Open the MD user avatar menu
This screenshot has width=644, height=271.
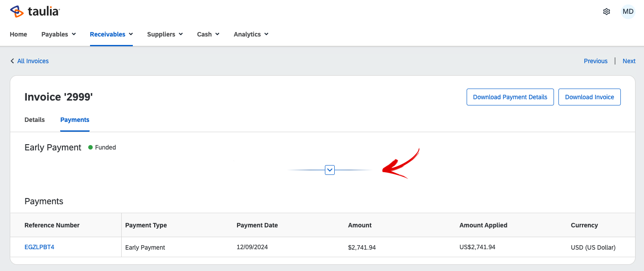point(628,12)
